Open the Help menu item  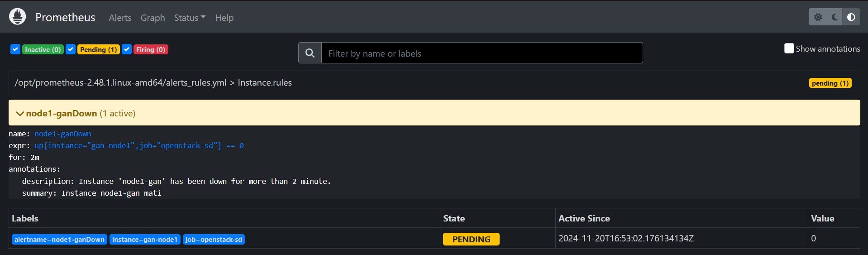click(x=224, y=18)
